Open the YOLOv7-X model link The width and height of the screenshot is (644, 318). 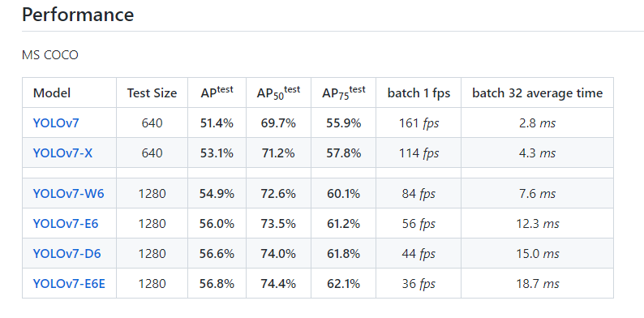62,153
